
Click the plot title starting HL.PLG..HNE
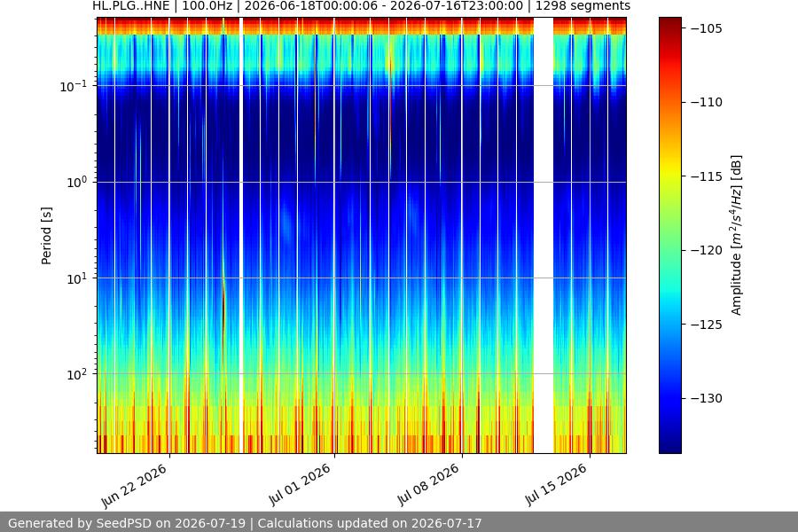(x=362, y=6)
